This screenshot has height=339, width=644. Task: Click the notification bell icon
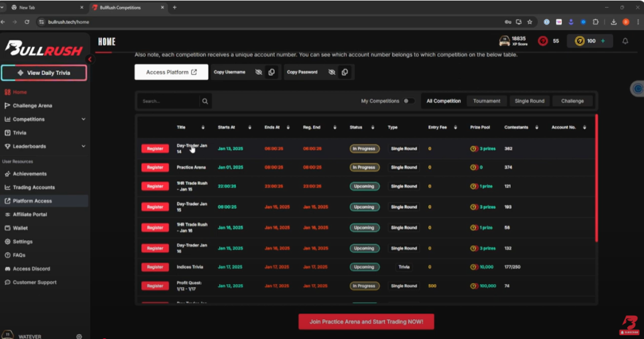625,41
